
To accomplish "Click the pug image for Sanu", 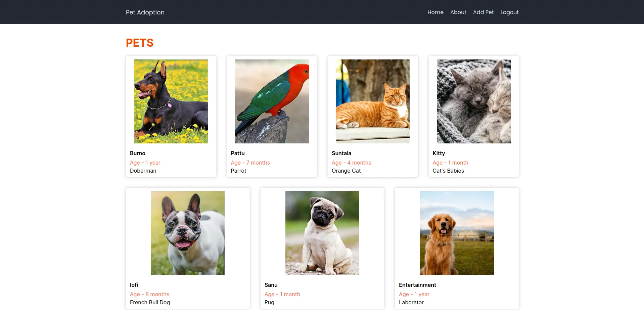I will [x=322, y=233].
